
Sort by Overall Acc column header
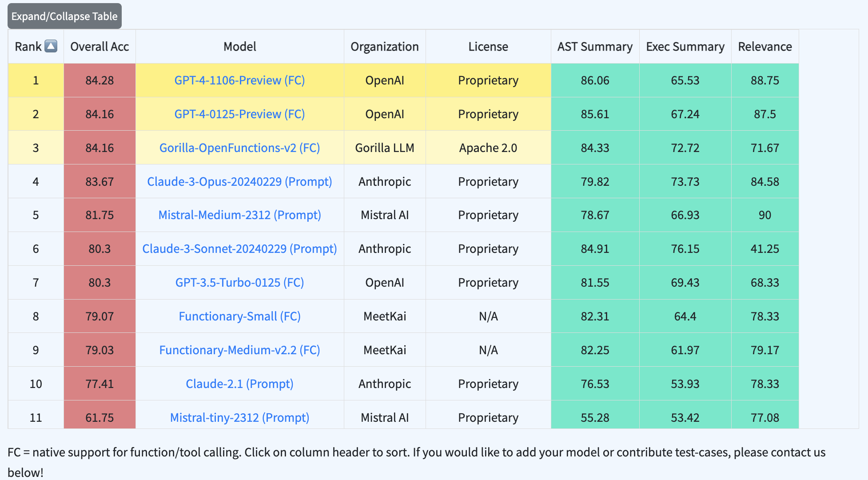pyautogui.click(x=100, y=47)
